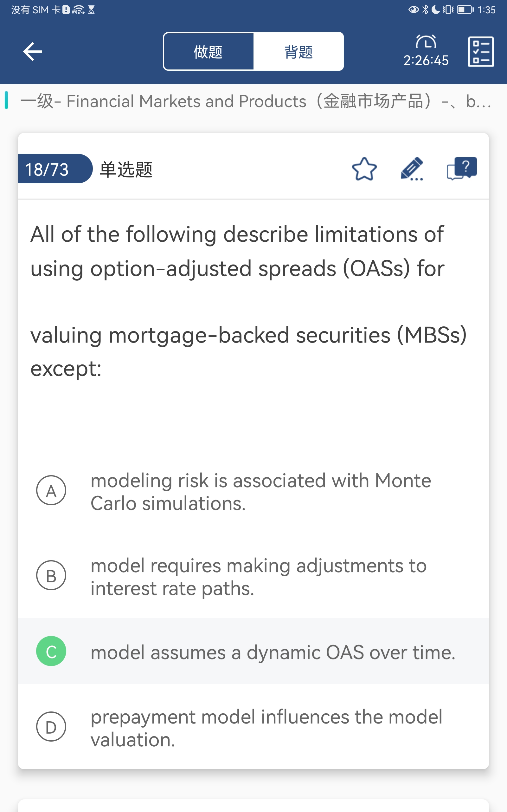Tap the back arrow icon
Image resolution: width=507 pixels, height=812 pixels.
[x=33, y=52]
